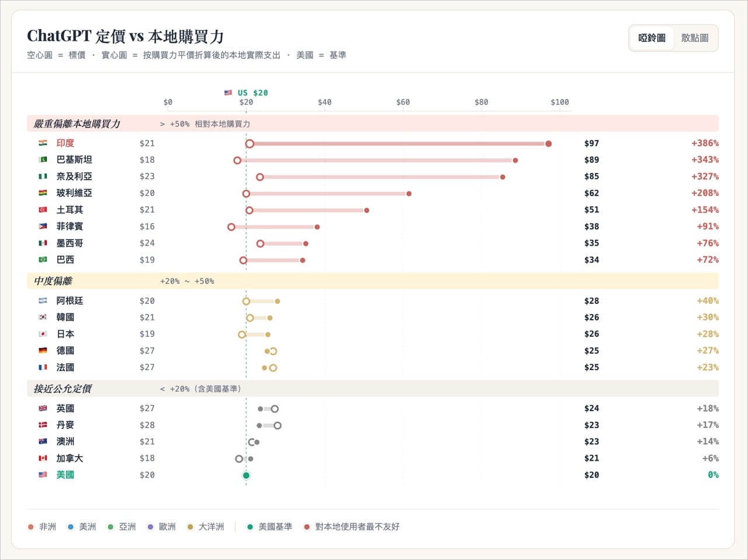748x560 pixels.
Task: Click the +343% percentage value
Action: coord(705,160)
